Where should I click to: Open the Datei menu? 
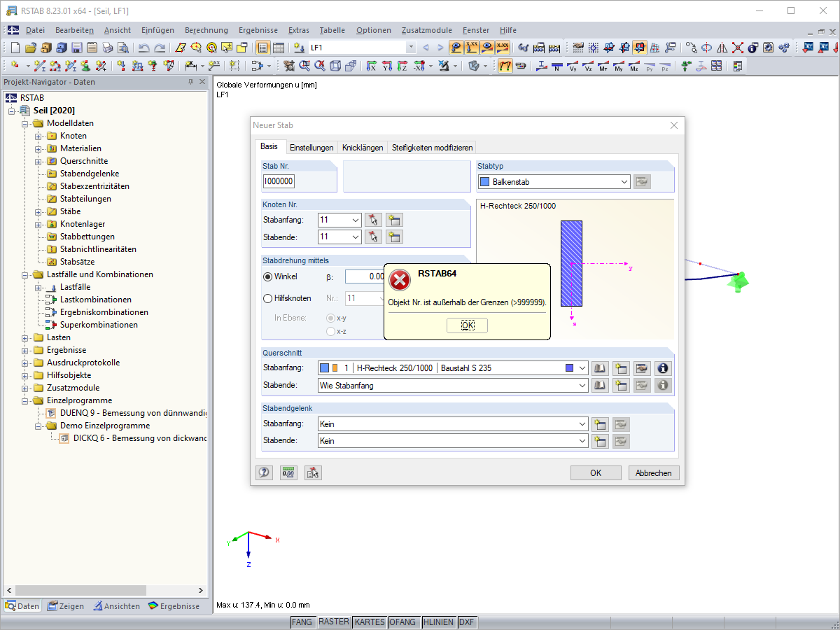(x=35, y=30)
